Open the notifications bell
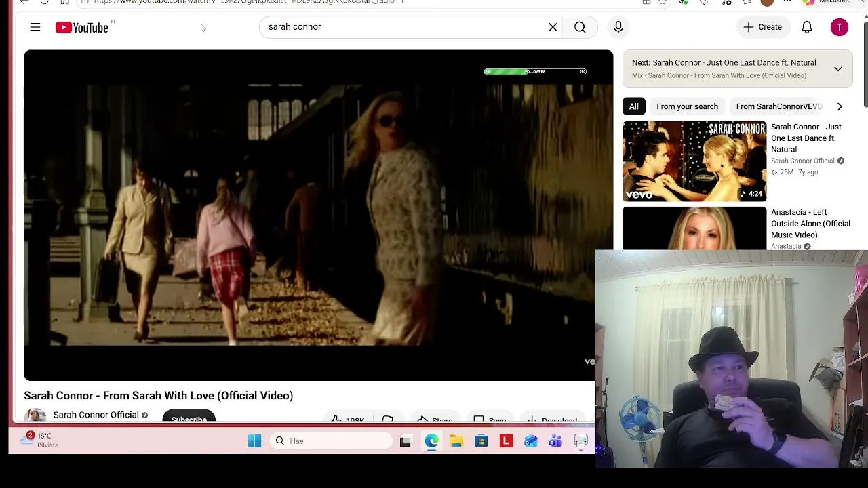 coord(807,27)
